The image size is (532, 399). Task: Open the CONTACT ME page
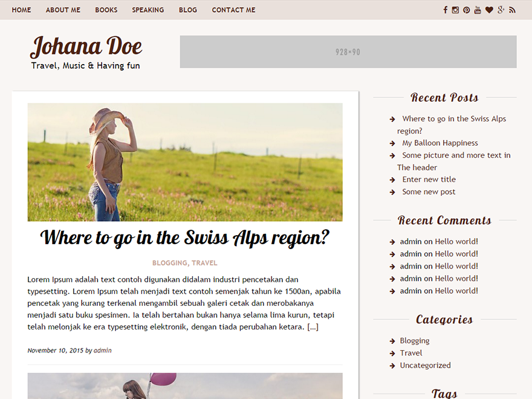(233, 10)
